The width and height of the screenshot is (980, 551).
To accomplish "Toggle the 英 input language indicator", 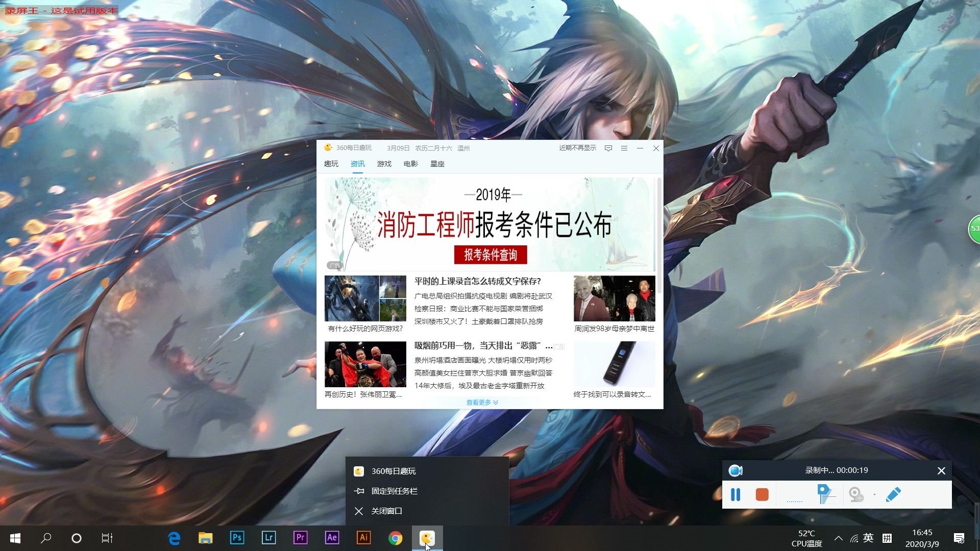I will point(868,538).
